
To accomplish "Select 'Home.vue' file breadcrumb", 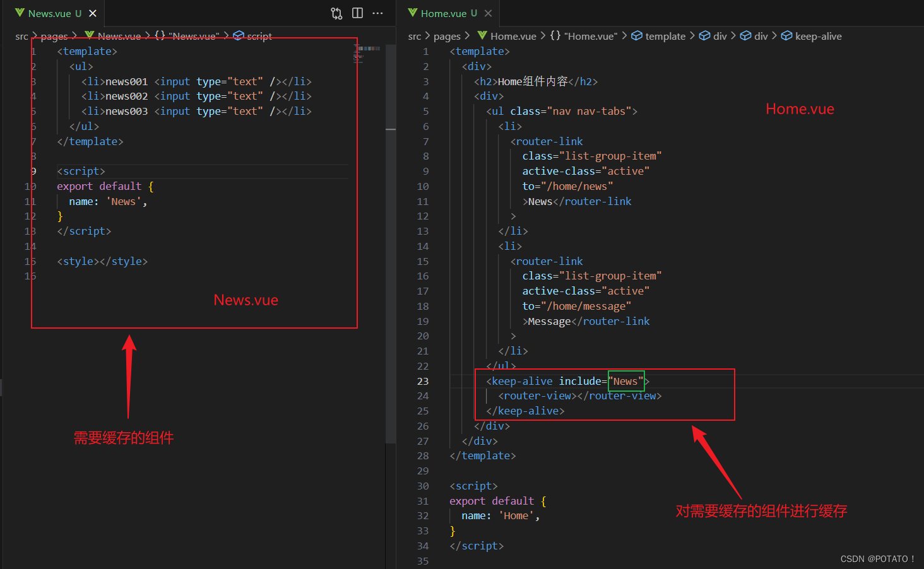I will [513, 37].
